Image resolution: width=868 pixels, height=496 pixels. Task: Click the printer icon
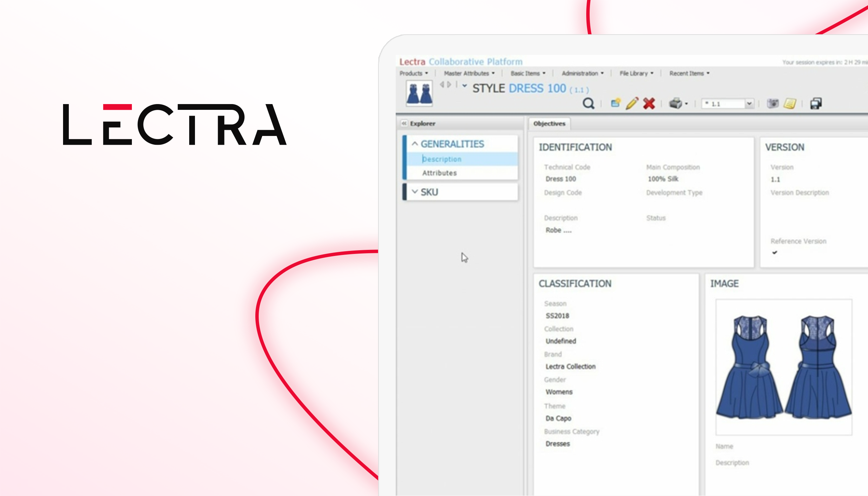675,103
